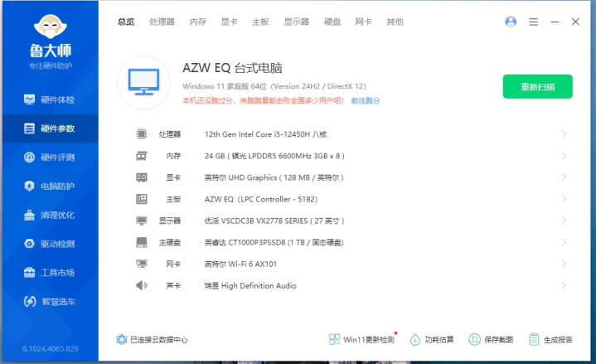Open 智慧选车 in sidebar
The image size is (596, 364).
pos(50,302)
